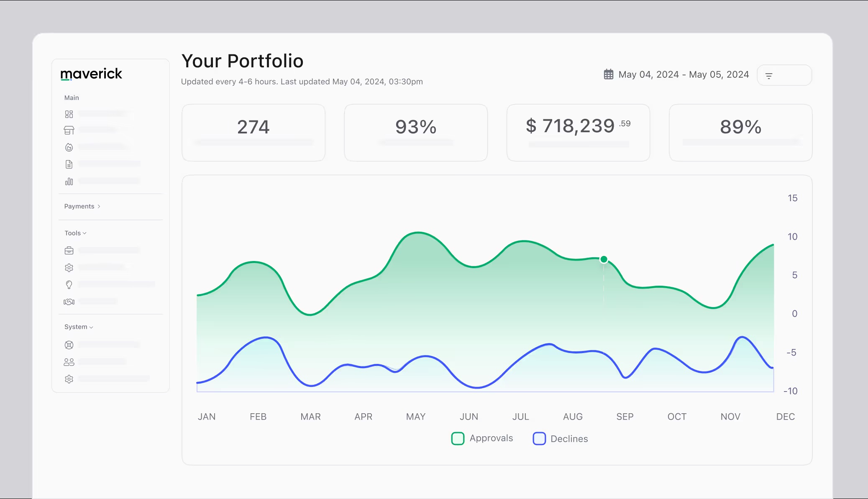This screenshot has height=499, width=868.
Task: Open the 89% stat card
Action: point(740,133)
